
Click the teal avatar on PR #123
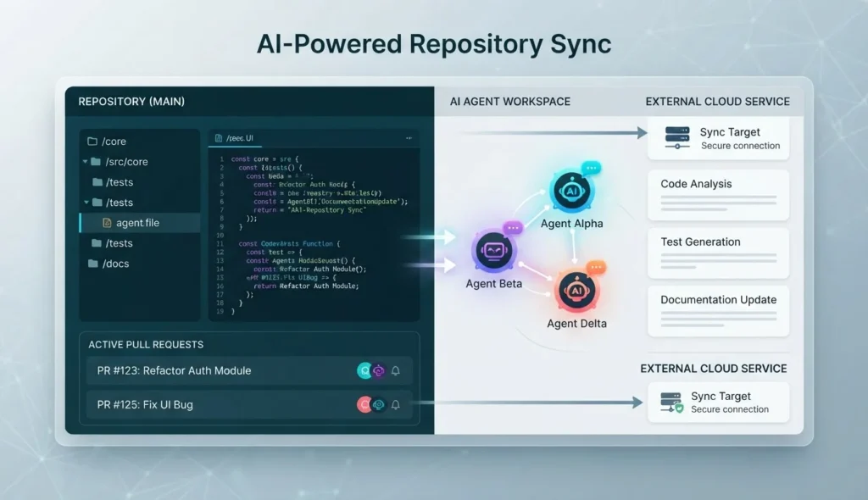coord(364,370)
